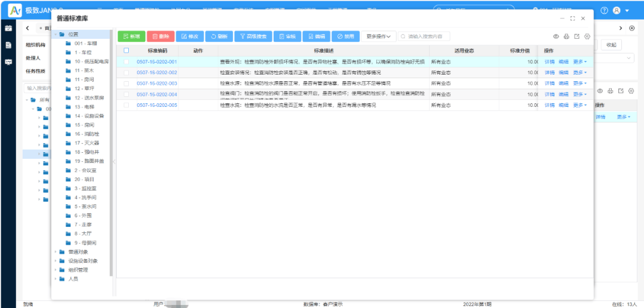
Task: Click the 禁用 disable button
Action: [x=345, y=36]
